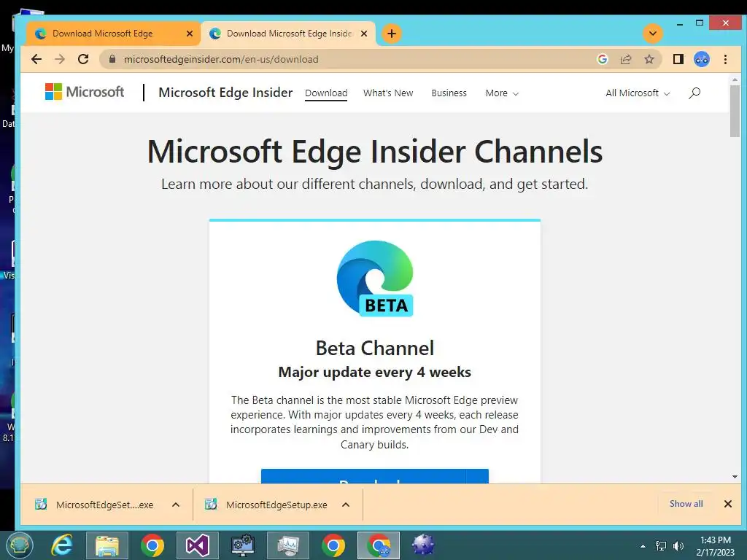
Task: Click the Microsoft logo
Action: point(85,91)
